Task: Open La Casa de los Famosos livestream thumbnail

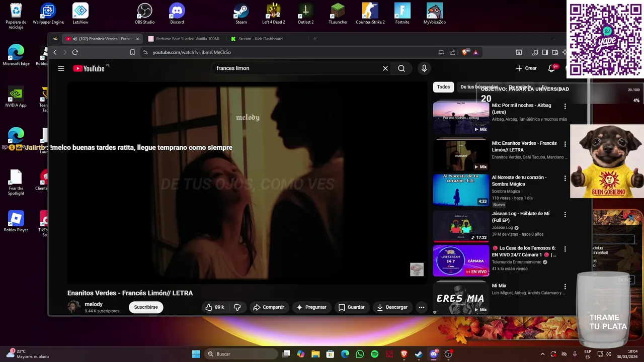Action: point(461,261)
